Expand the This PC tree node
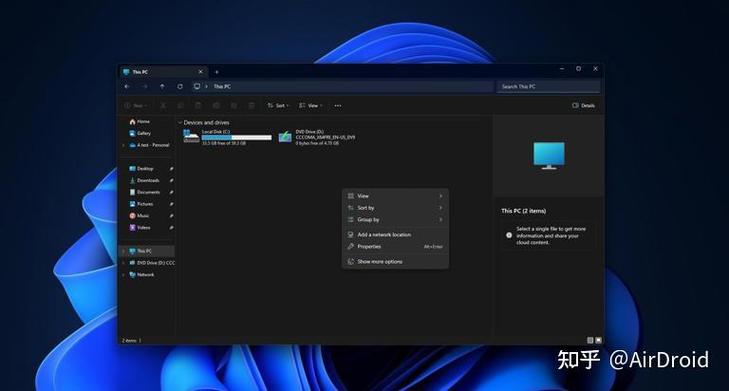 123,251
